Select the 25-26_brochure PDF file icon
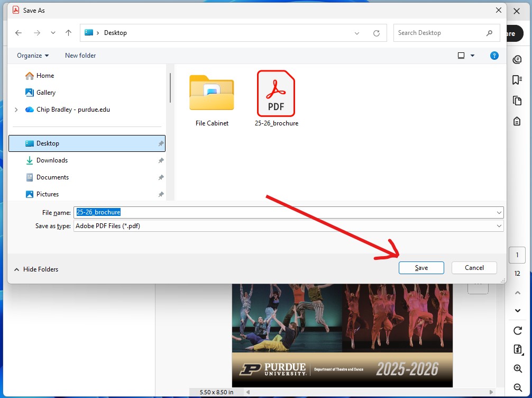Image resolution: width=532 pixels, height=398 pixels. (276, 94)
